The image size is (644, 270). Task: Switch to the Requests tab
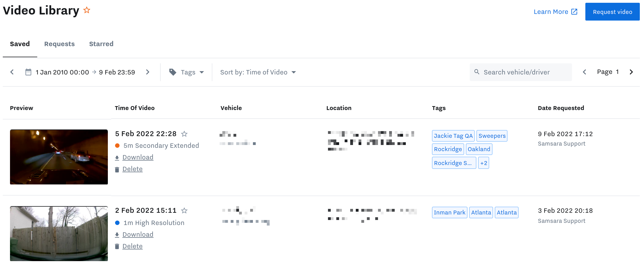point(59,44)
